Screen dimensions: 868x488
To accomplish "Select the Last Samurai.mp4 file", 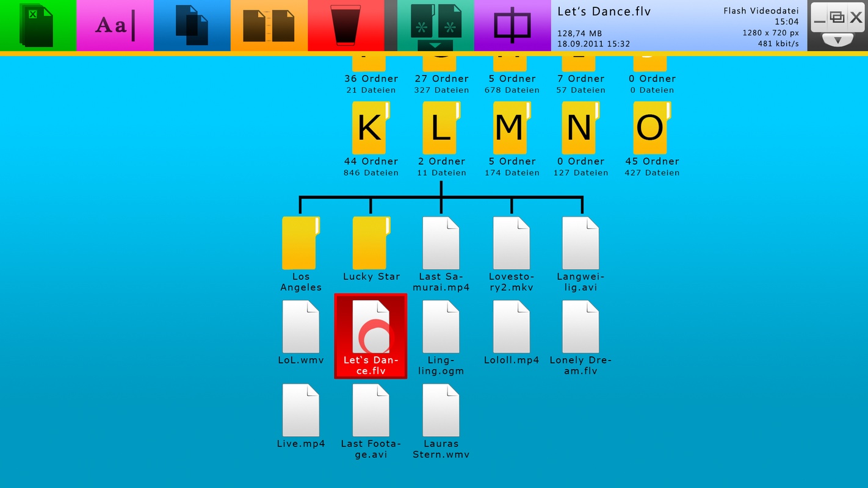I will pyautogui.click(x=441, y=243).
